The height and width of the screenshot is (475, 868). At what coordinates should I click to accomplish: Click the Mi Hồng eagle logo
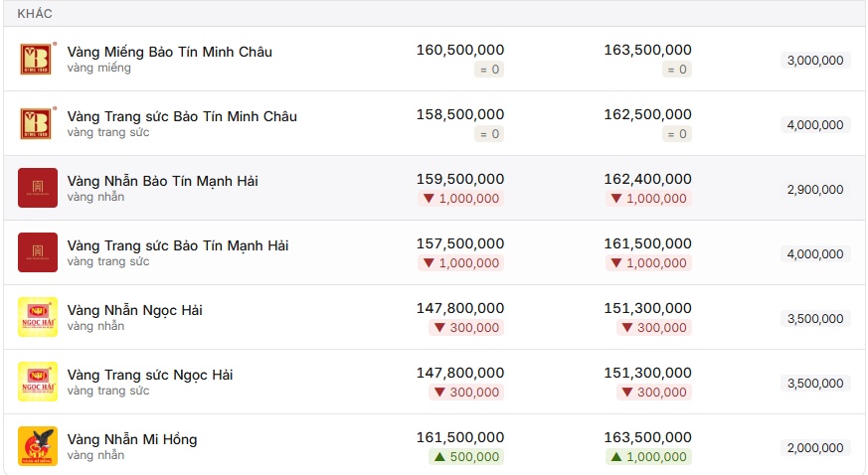37,446
